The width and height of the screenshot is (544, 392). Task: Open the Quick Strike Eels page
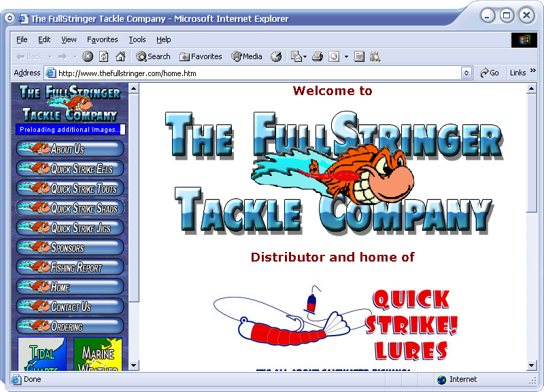click(70, 168)
